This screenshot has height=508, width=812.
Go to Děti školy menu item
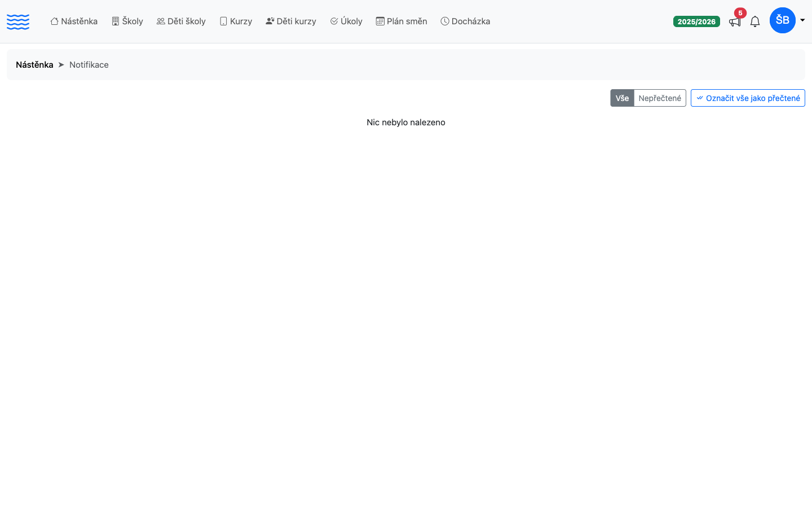181,21
